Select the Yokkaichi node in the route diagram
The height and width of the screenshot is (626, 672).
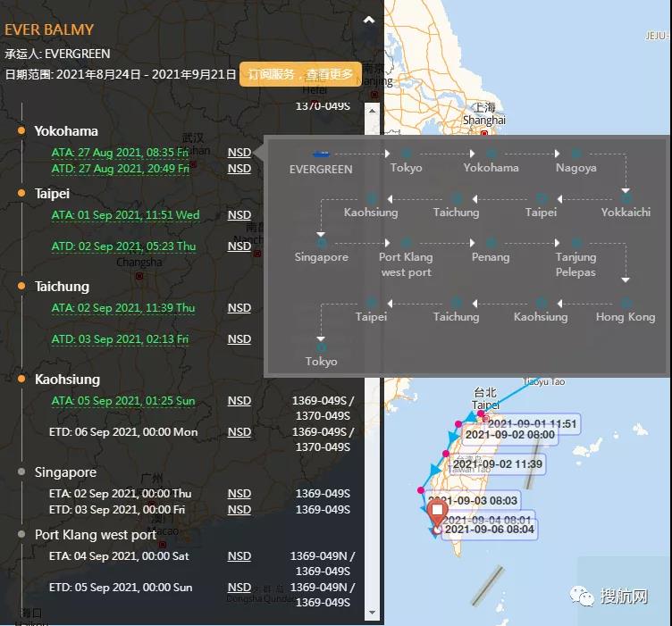click(x=626, y=198)
